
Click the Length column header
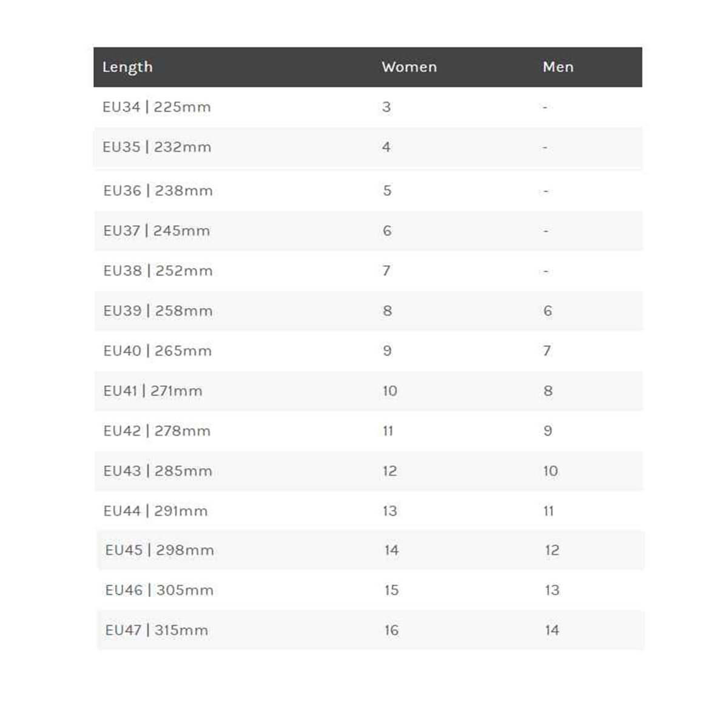127,67
